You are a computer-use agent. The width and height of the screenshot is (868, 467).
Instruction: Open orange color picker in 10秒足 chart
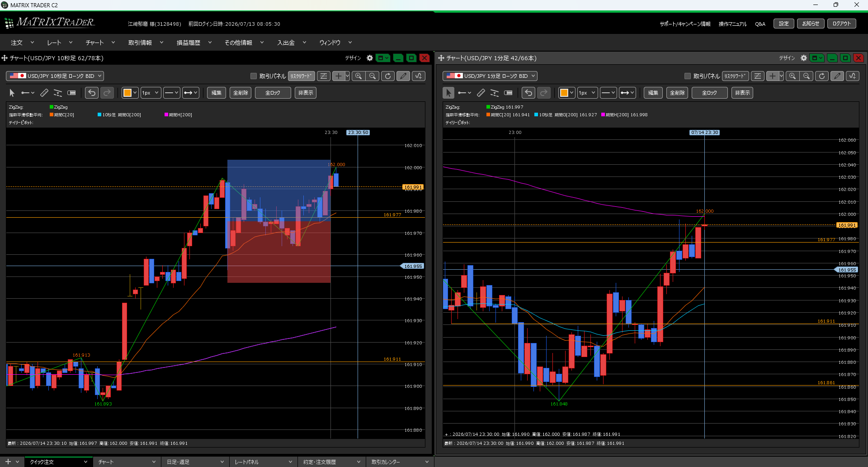click(x=130, y=93)
